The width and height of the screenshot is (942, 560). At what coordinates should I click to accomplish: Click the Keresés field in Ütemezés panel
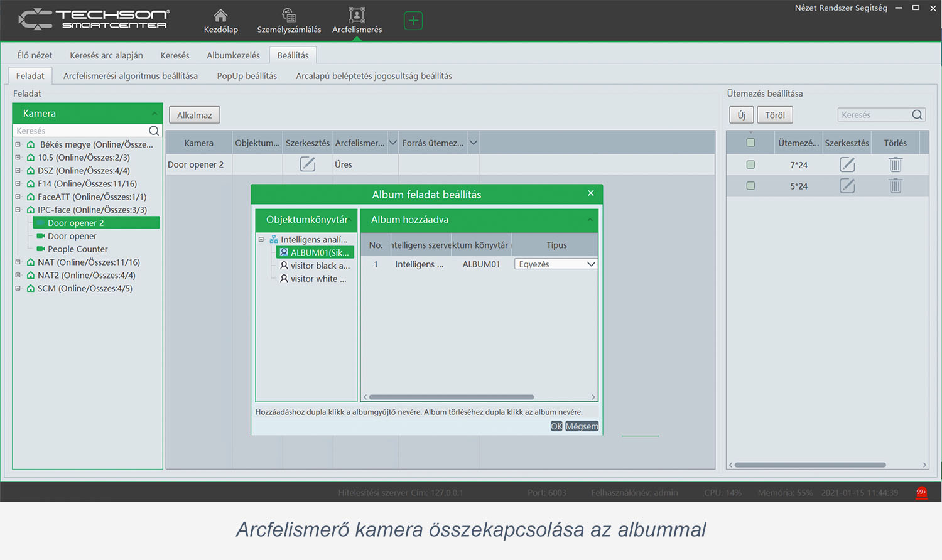(x=876, y=114)
